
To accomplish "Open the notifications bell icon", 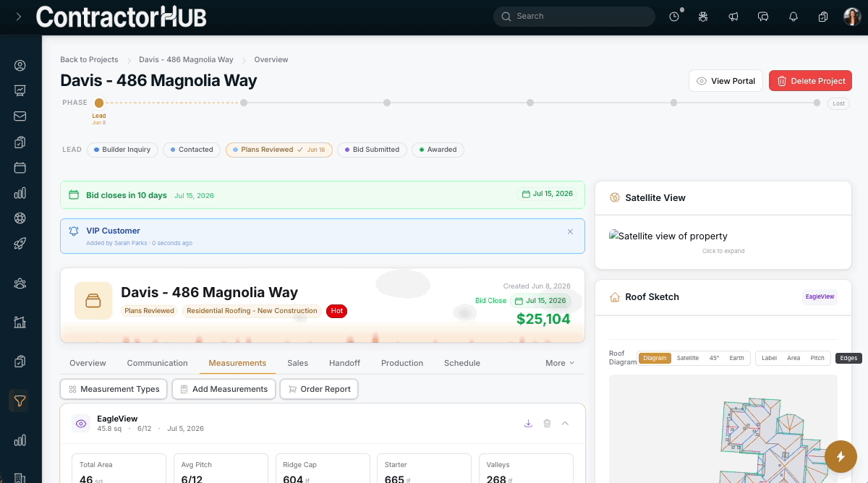I will pyautogui.click(x=793, y=17).
